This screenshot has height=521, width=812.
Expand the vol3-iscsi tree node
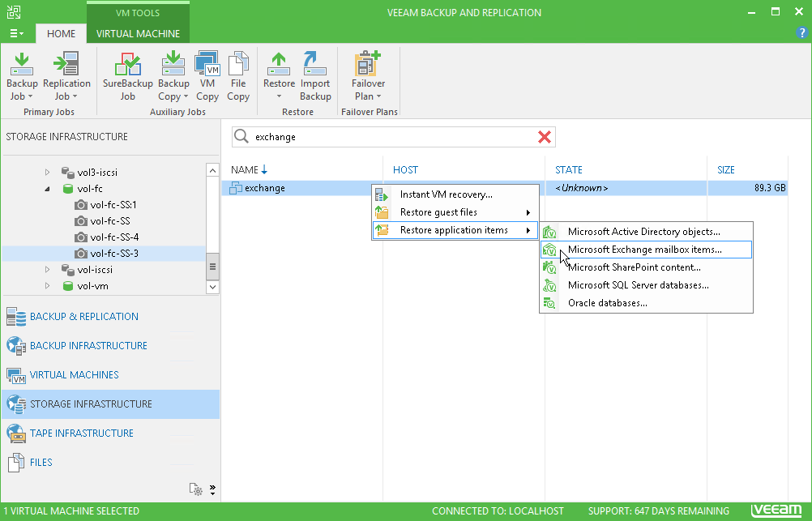[x=47, y=172]
